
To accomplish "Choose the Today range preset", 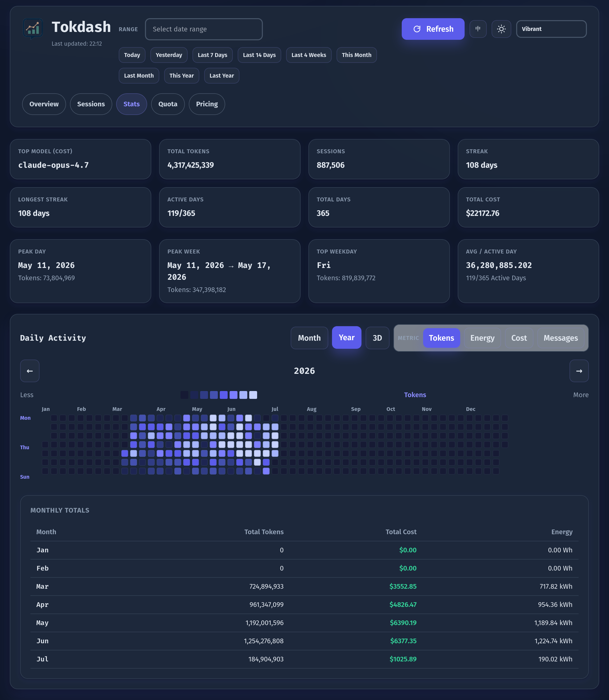I will [132, 55].
